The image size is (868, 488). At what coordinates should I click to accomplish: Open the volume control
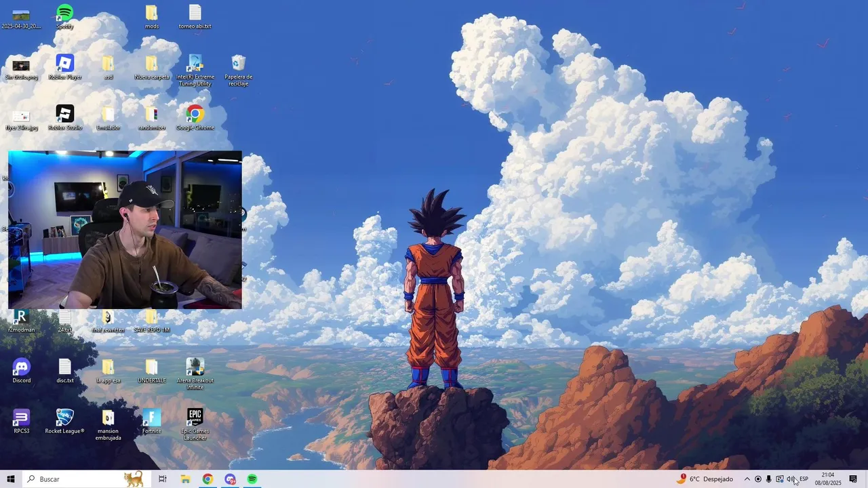791,479
